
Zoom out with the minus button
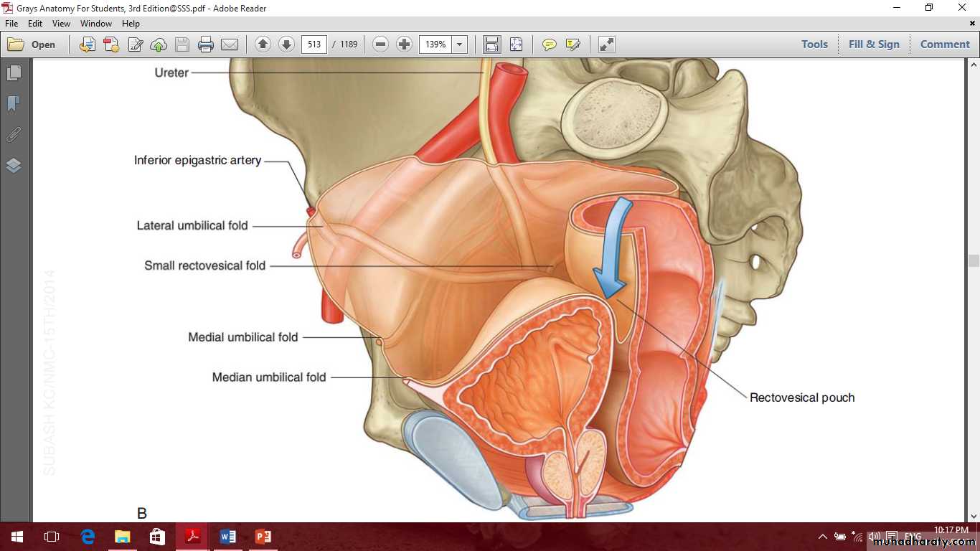[381, 44]
